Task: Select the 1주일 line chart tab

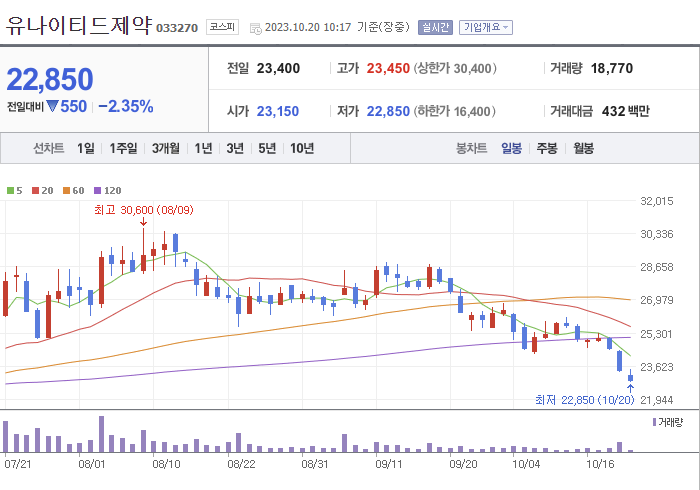Action: (x=123, y=148)
